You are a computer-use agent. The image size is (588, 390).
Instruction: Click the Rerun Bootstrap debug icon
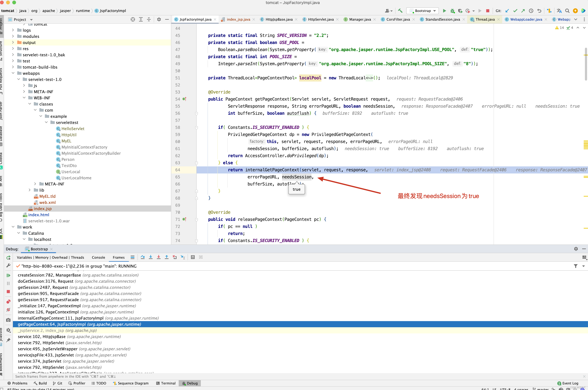[x=8, y=257]
